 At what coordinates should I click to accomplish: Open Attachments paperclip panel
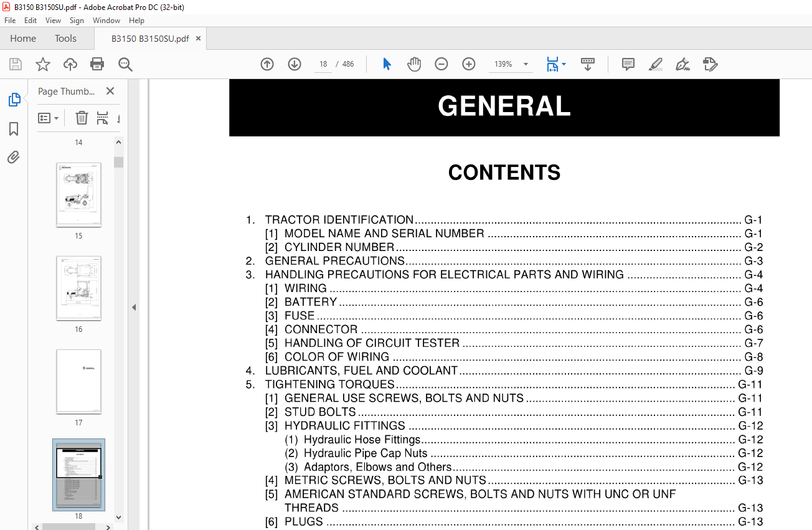coord(14,157)
